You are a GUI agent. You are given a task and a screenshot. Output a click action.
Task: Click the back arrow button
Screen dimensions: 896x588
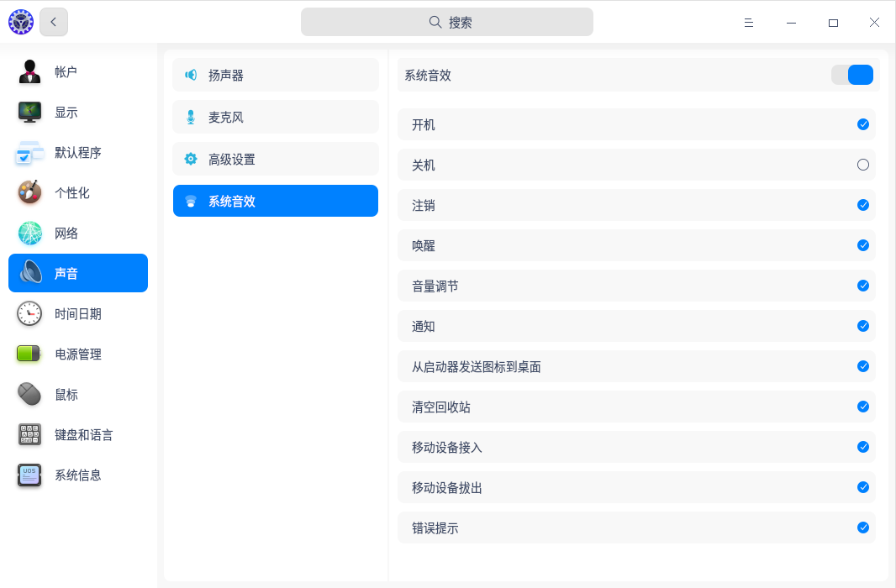(x=54, y=23)
